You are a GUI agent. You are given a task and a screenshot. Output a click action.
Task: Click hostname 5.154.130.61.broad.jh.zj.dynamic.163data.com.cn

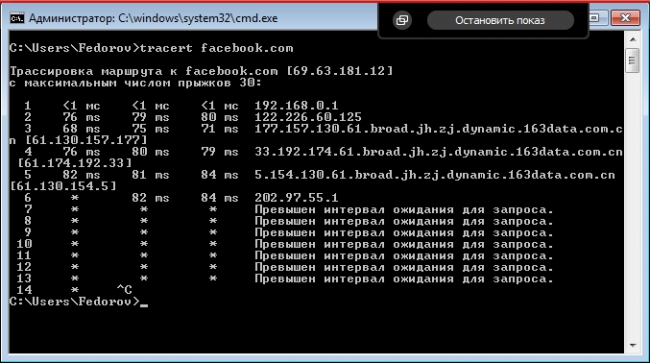pyautogui.click(x=435, y=175)
